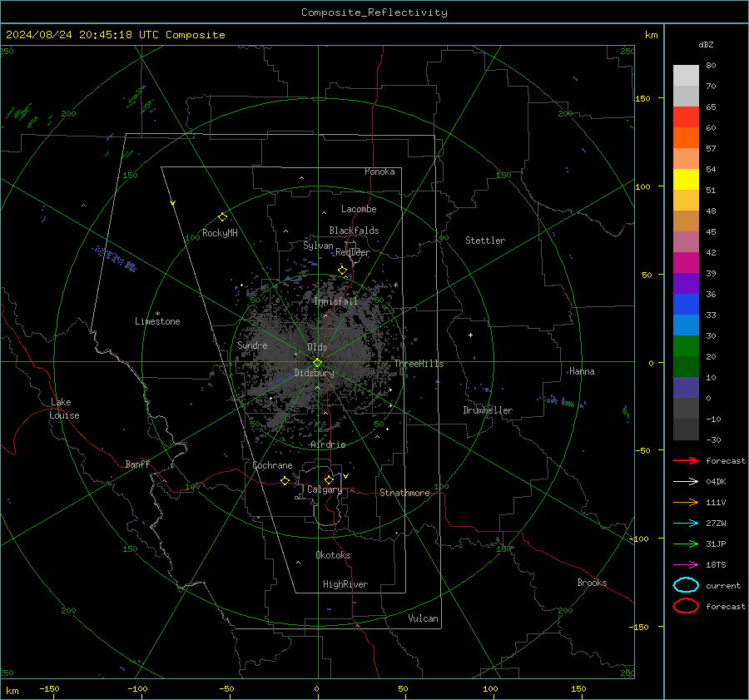Click the Limestone label
Viewport: 749px width, 700px height.
coord(157,321)
